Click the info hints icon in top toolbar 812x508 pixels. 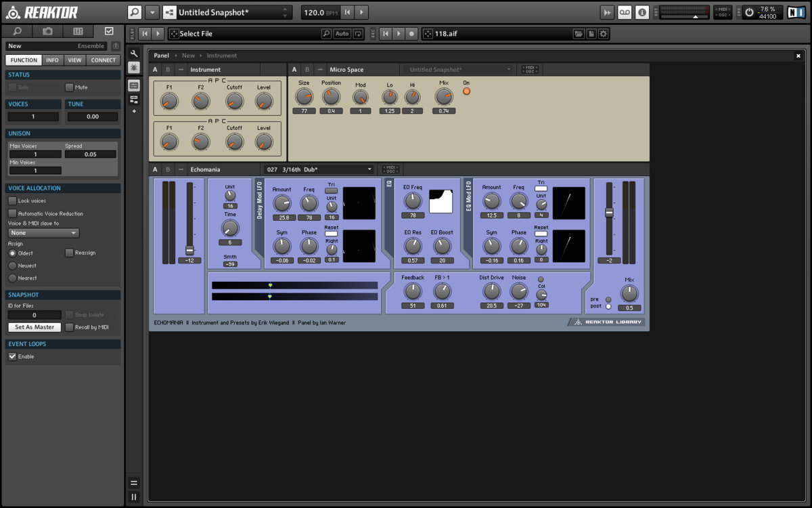tap(642, 12)
